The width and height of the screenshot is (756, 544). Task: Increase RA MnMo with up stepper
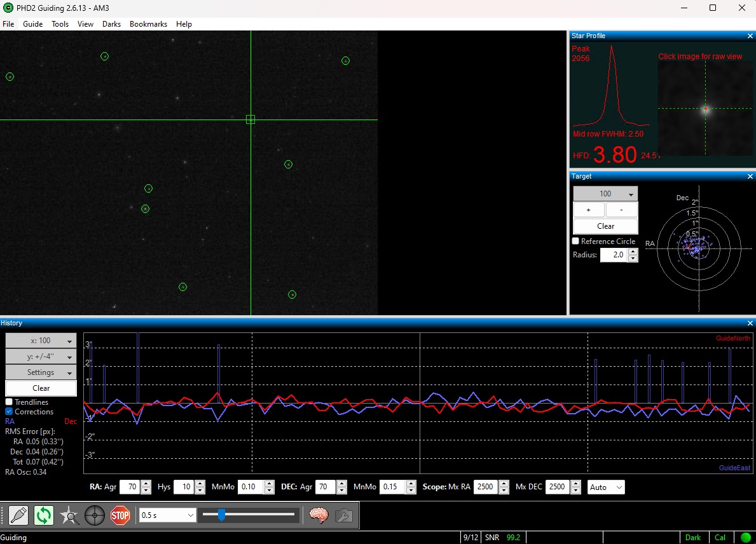click(270, 484)
